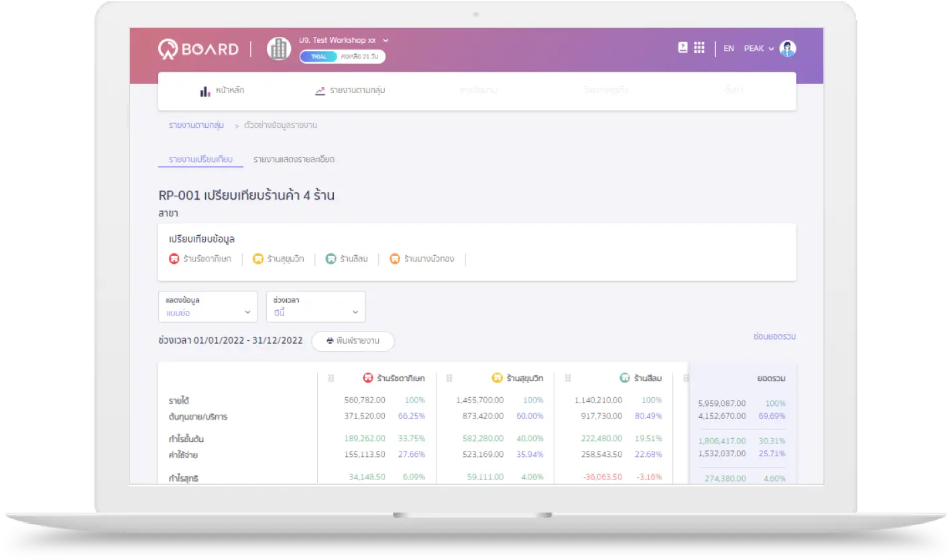Click the 1,140,210.00 revenue value
The image size is (952, 560).
pos(598,400)
